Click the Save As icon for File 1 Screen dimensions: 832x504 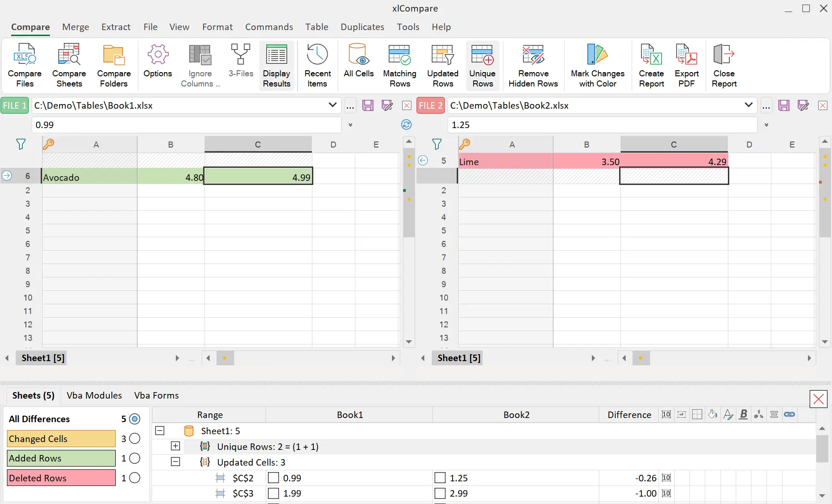[x=387, y=105]
